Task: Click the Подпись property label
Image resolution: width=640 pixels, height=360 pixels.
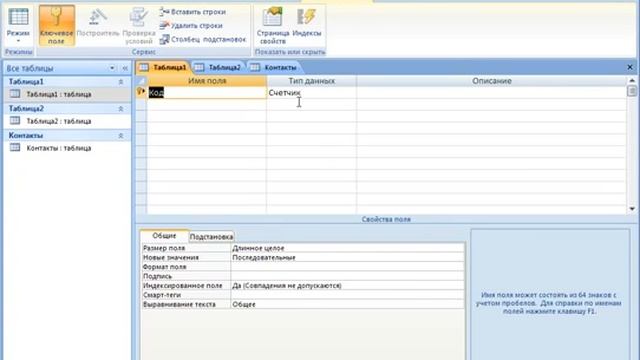Action: (x=157, y=276)
